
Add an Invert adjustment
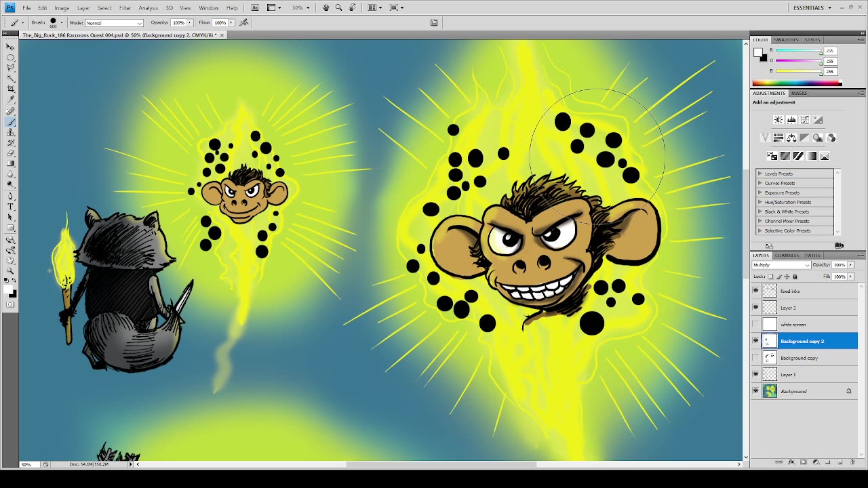(x=772, y=156)
